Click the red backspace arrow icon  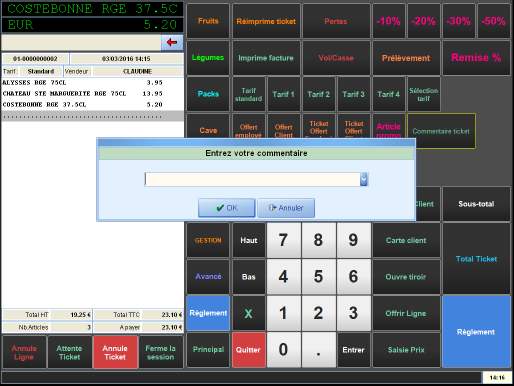pyautogui.click(x=172, y=42)
